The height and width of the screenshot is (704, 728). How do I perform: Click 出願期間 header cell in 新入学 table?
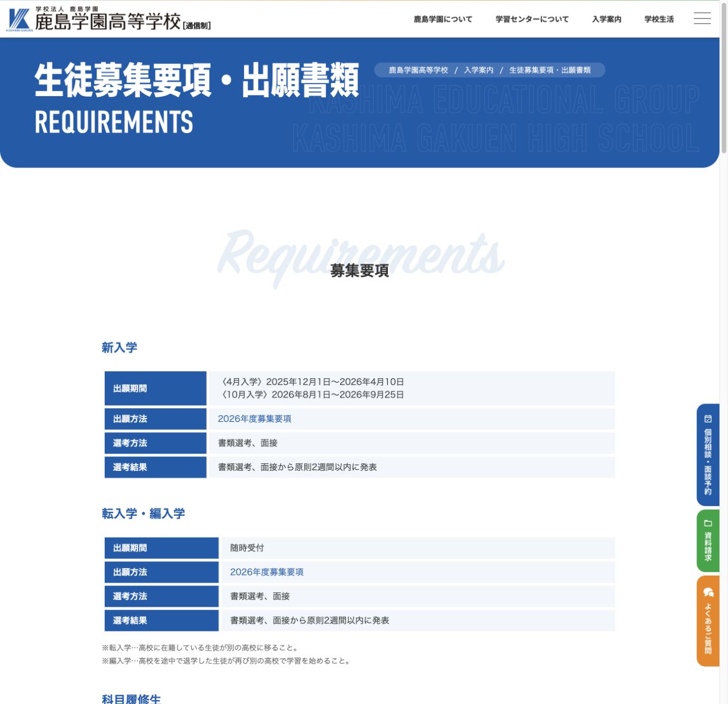[155, 389]
